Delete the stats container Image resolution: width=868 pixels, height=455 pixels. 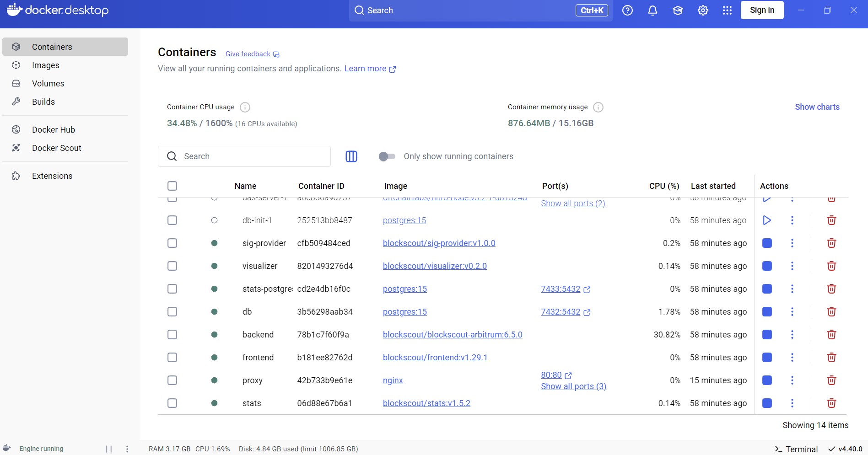831,403
